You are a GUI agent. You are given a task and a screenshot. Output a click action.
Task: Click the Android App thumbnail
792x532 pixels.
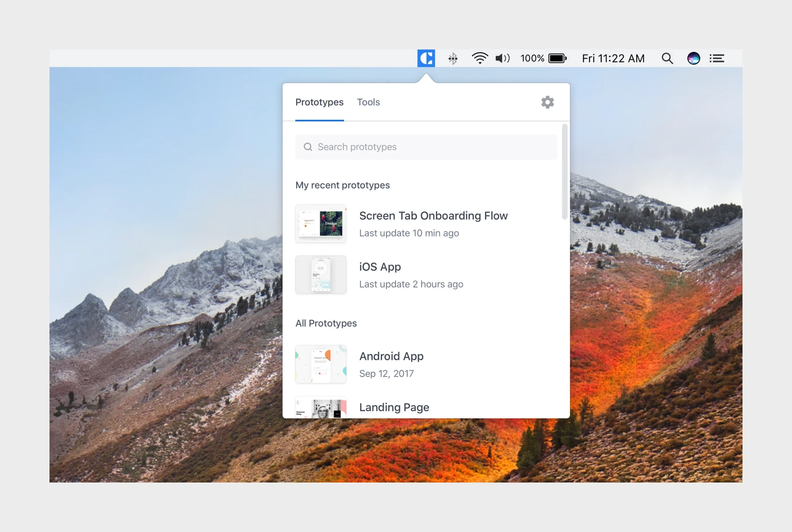click(x=321, y=364)
